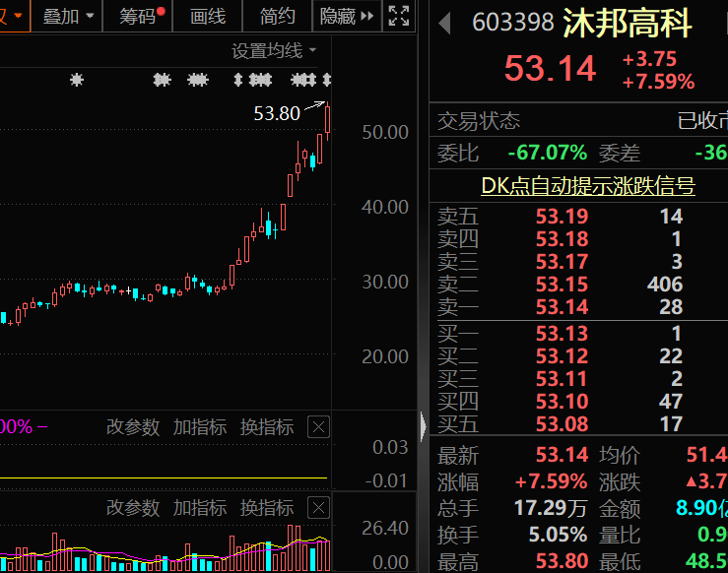Close the upper indicator sub-panel

[318, 427]
